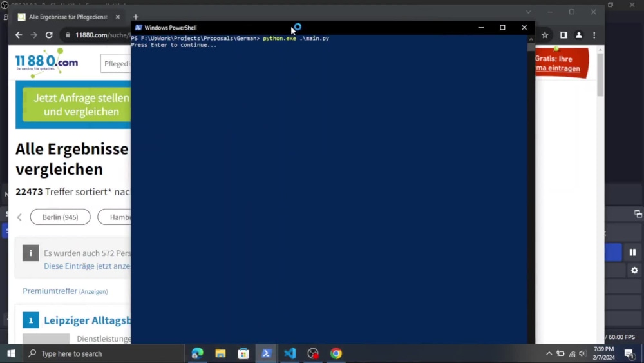Open a new Chrome tab
Image resolution: width=644 pixels, height=363 pixels.
(136, 17)
